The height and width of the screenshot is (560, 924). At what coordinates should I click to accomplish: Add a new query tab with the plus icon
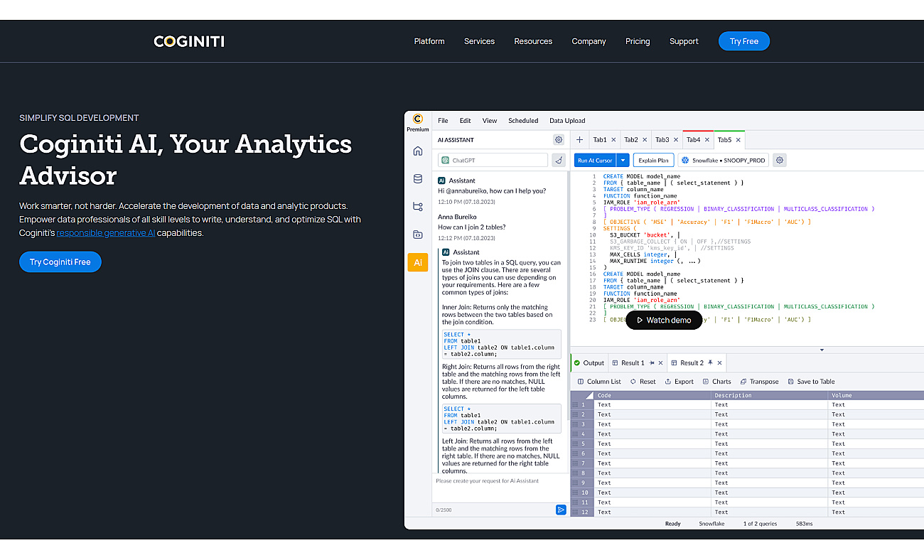pos(580,140)
